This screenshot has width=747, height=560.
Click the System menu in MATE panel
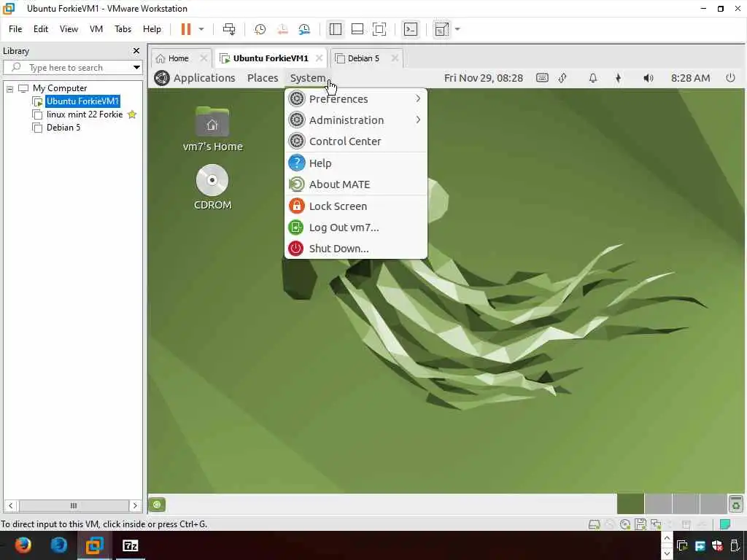pos(308,78)
